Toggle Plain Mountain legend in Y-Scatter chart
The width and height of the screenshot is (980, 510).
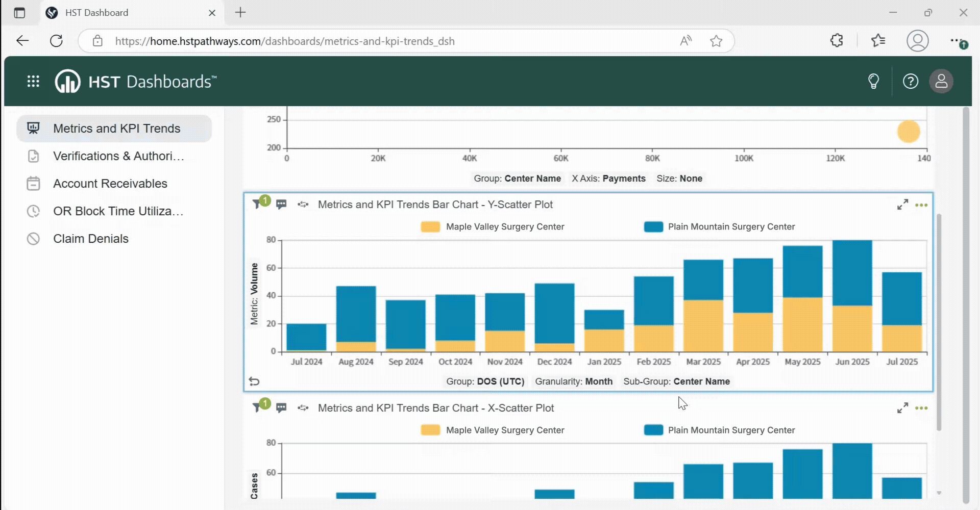(x=719, y=226)
